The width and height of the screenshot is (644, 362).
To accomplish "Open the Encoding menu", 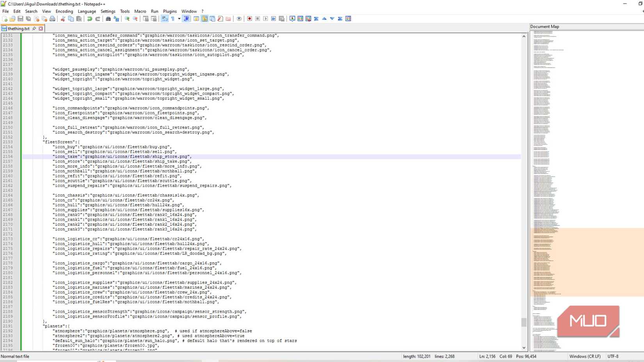I will (64, 11).
